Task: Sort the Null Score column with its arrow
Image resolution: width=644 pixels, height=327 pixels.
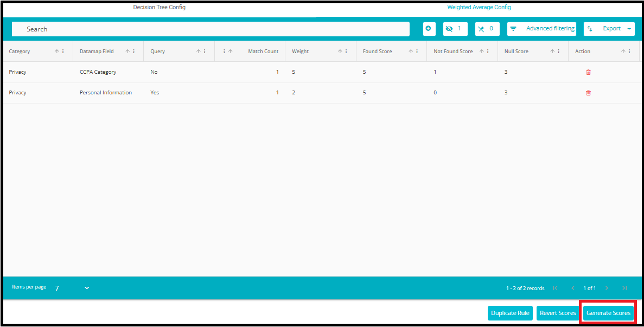Action: (552, 52)
